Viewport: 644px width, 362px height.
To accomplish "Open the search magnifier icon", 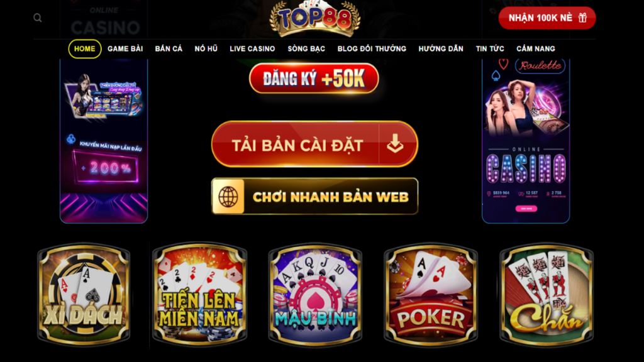I will point(37,18).
